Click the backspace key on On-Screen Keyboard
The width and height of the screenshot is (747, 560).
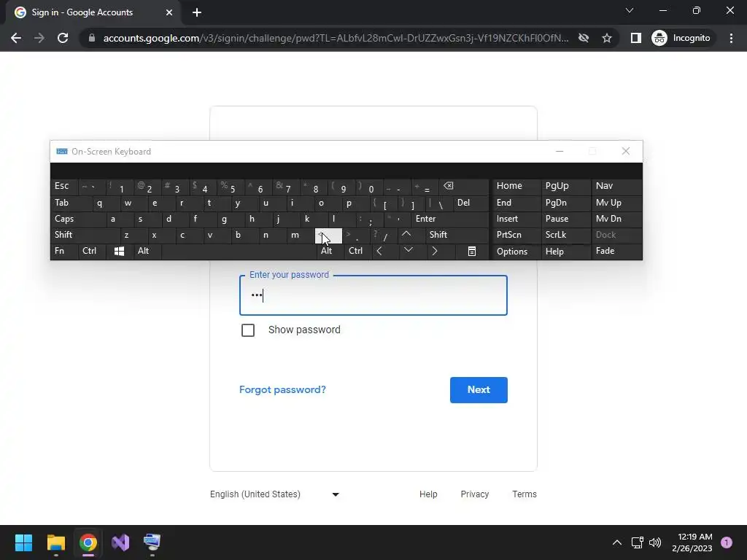tap(465, 186)
